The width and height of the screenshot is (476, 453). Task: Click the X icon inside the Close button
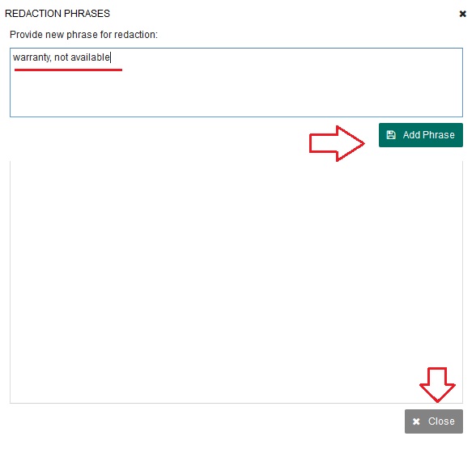(x=416, y=421)
